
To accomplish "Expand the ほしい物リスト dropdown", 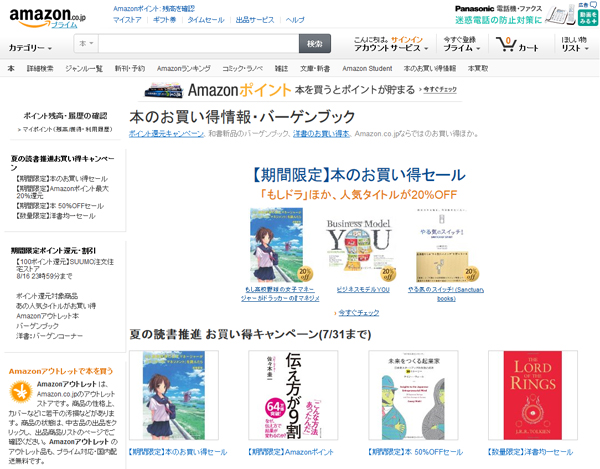I will (575, 44).
